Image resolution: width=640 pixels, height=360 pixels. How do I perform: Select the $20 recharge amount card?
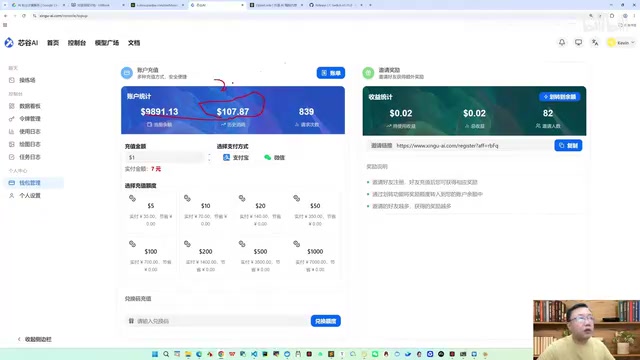tap(260, 211)
